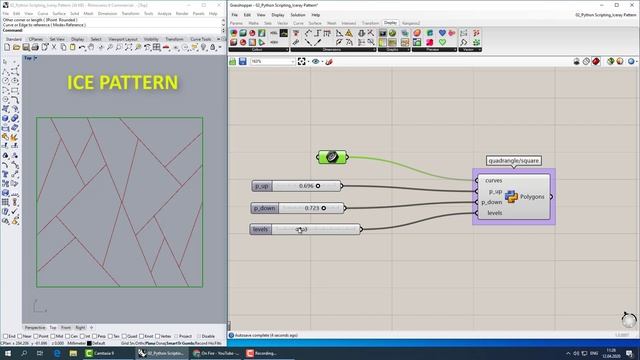This screenshot has width=640, height=360.
Task: Click the Cut scissors icon in Rhino
Action: coord(54,47)
